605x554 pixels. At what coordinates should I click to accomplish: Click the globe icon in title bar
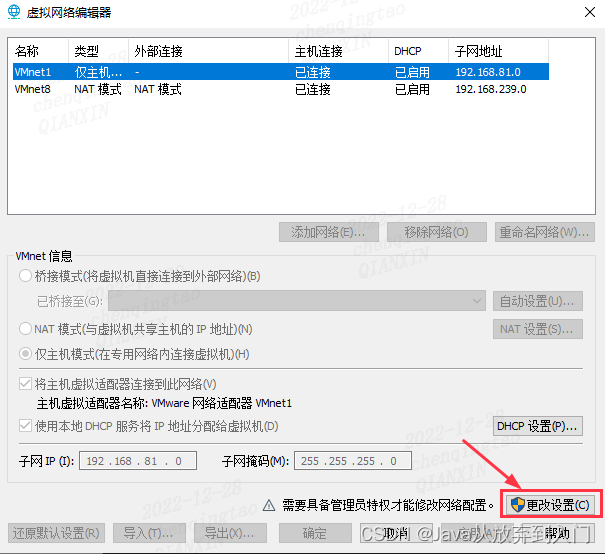click(x=14, y=12)
